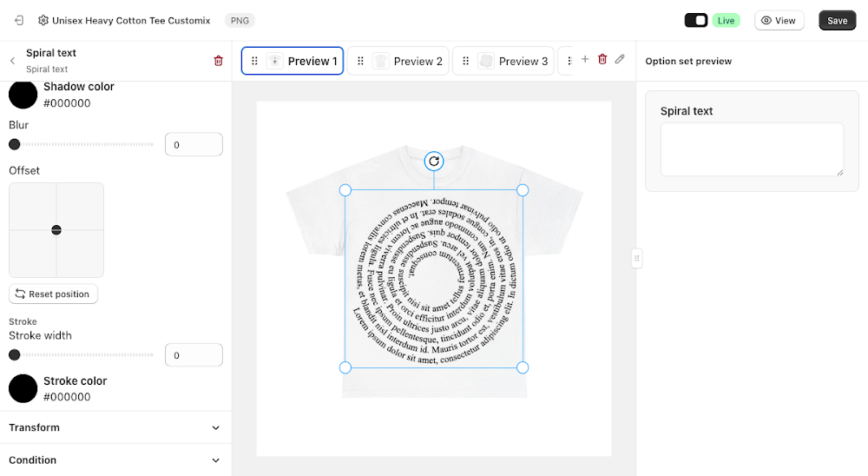Delete the Spiral text option

218,61
